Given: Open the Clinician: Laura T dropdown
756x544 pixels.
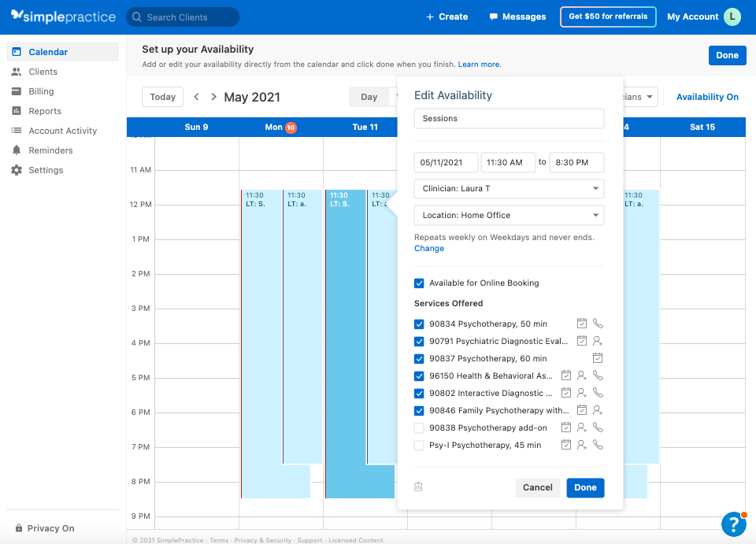Looking at the screenshot, I should 508,188.
